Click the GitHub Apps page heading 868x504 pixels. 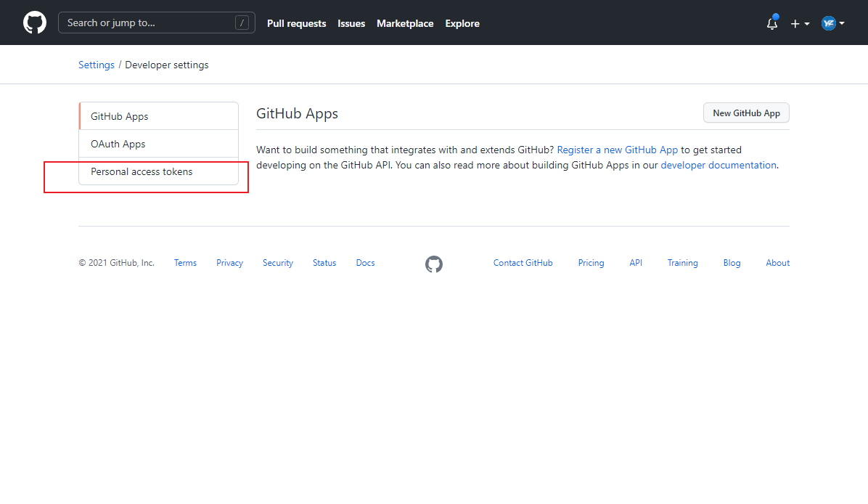298,113
